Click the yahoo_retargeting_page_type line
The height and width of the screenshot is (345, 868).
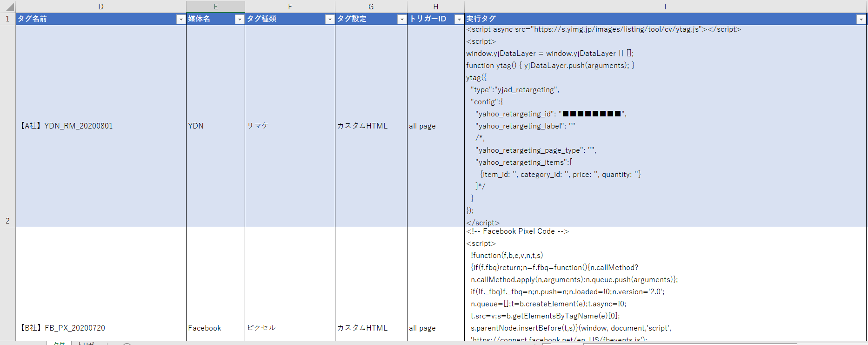point(536,150)
